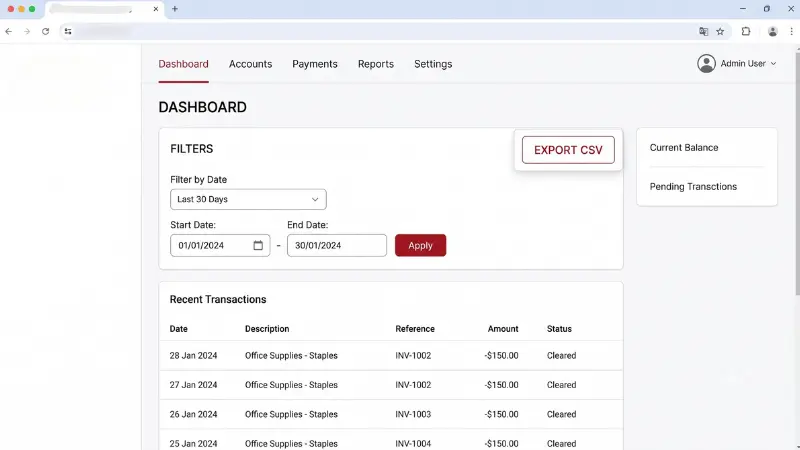Go to the Payments tab
The width and height of the screenshot is (800, 450).
[x=315, y=64]
